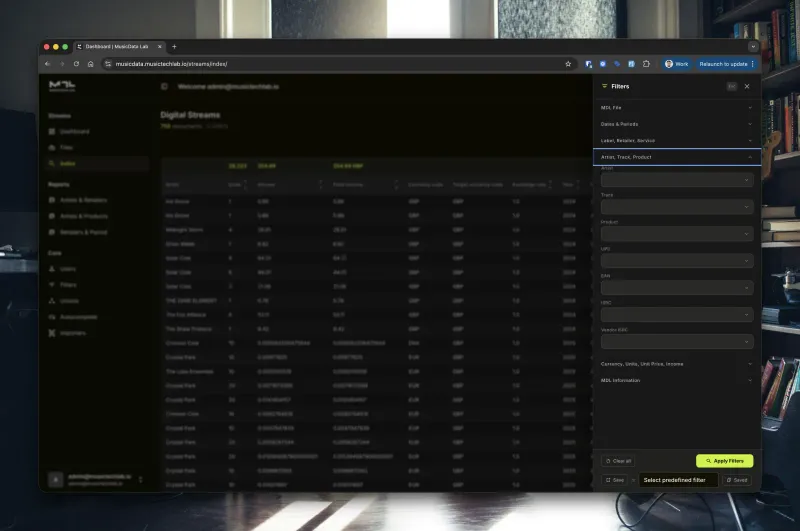Open the Artist filter dropdown
The height and width of the screenshot is (531, 800).
677,180
